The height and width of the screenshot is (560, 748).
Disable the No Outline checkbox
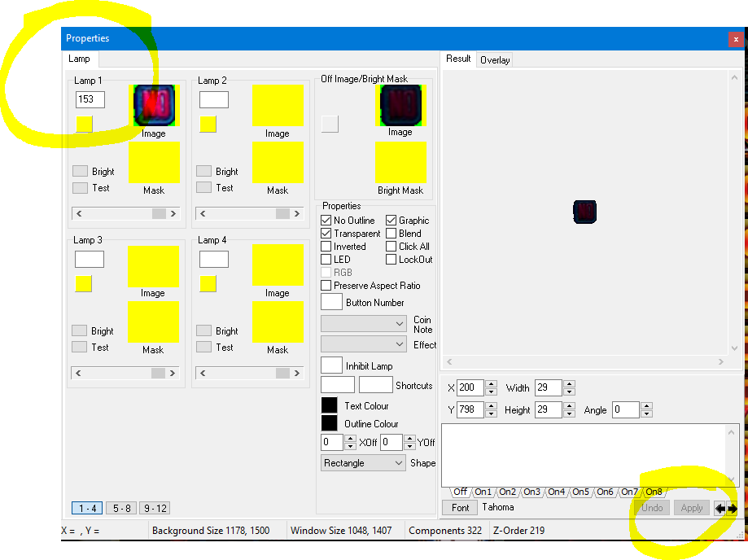[326, 221]
